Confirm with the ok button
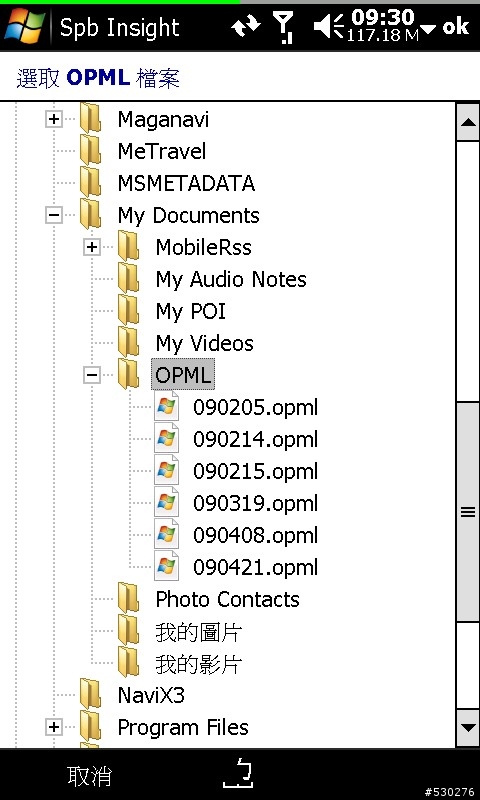 pyautogui.click(x=456, y=26)
